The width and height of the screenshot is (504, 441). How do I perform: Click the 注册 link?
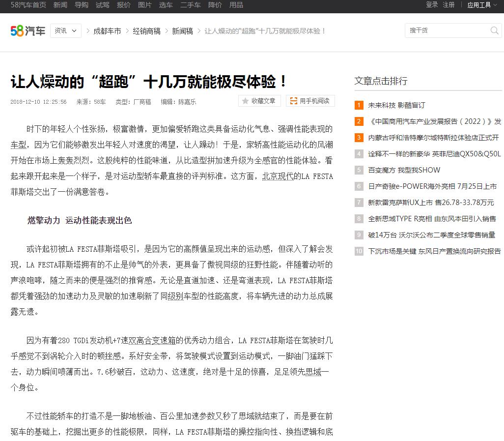(448, 4)
